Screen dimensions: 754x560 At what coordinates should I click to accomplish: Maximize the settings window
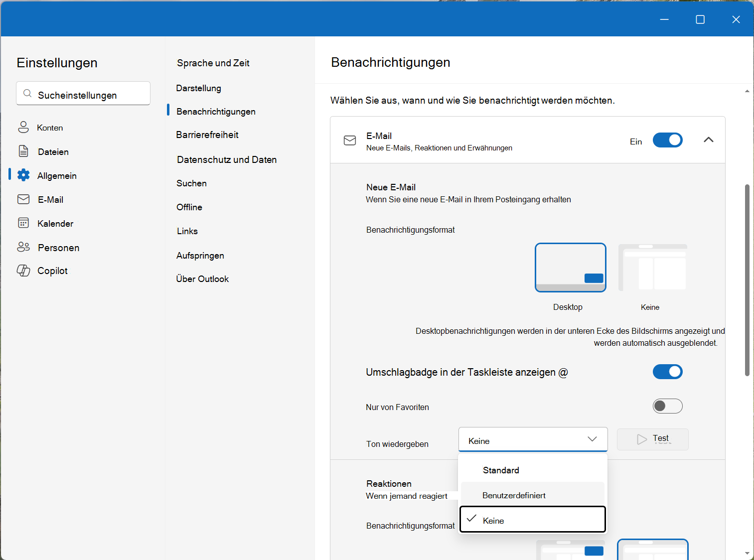click(700, 19)
